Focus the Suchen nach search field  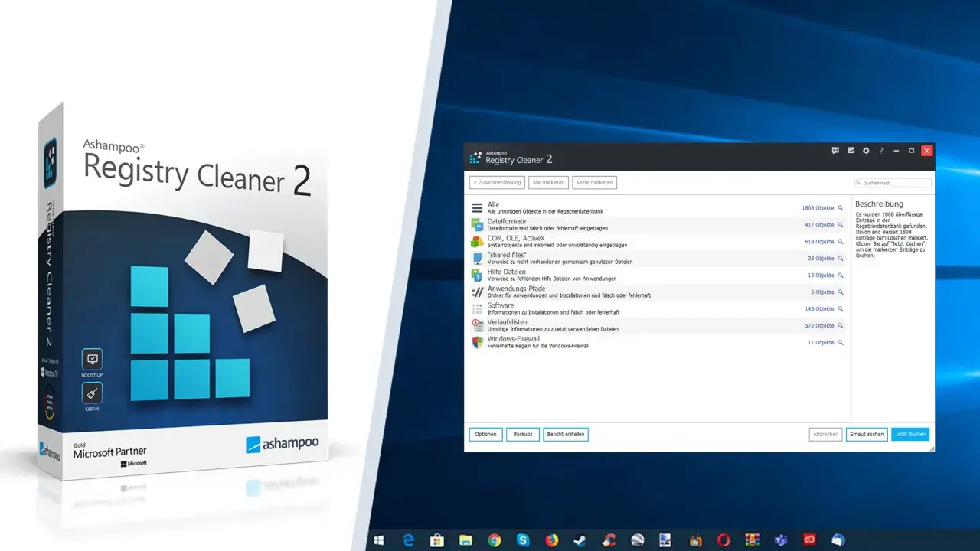click(x=893, y=183)
